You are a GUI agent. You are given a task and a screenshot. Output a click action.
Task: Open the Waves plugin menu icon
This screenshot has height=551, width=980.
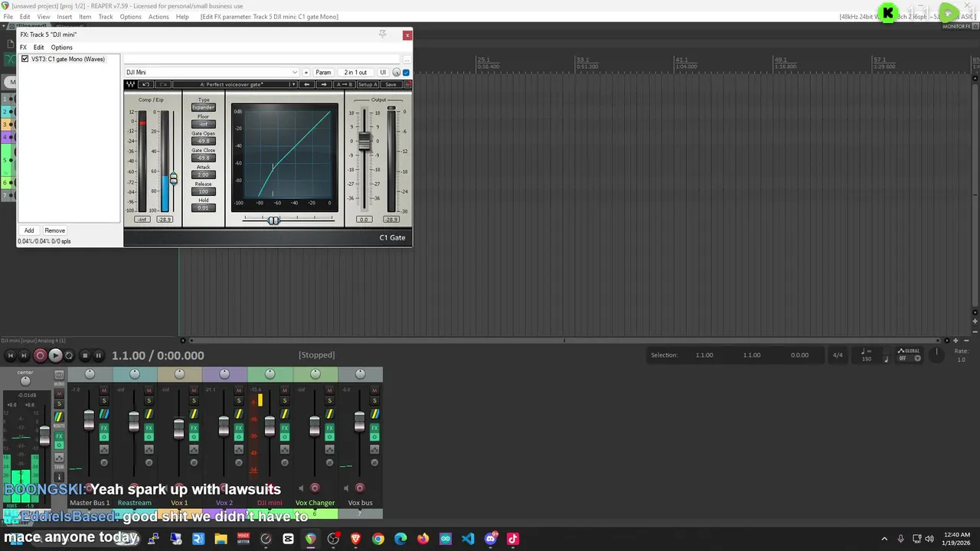click(407, 84)
